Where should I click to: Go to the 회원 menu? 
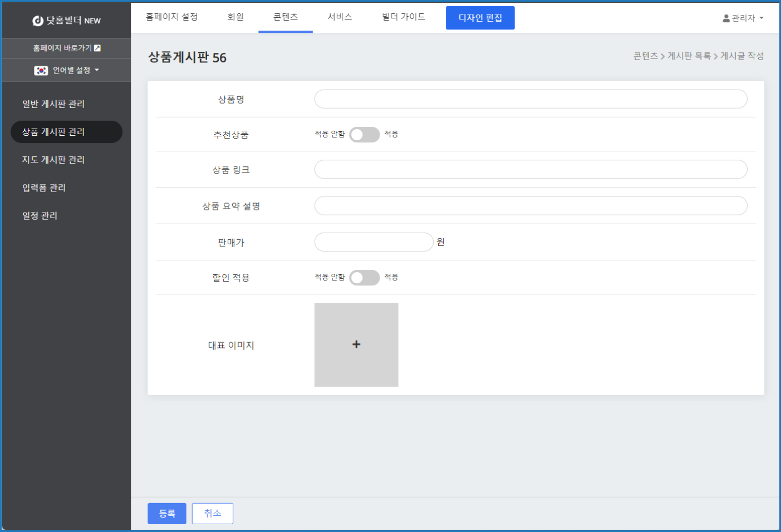(235, 17)
